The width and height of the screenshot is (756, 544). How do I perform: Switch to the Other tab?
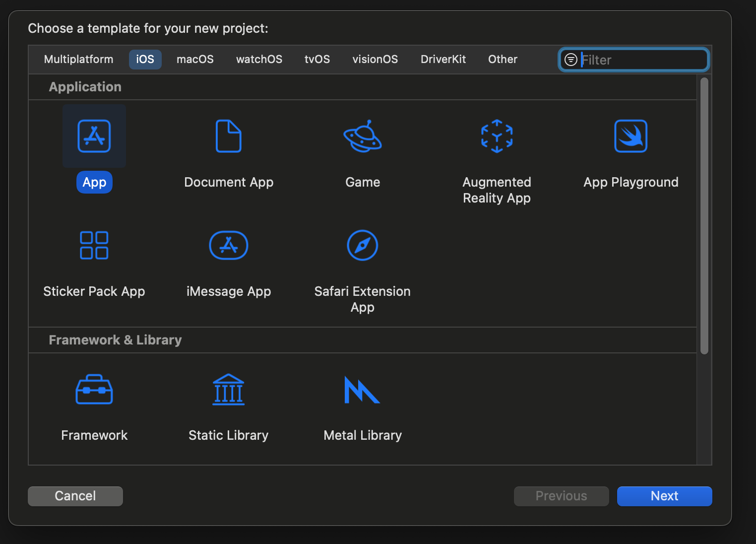click(x=503, y=60)
